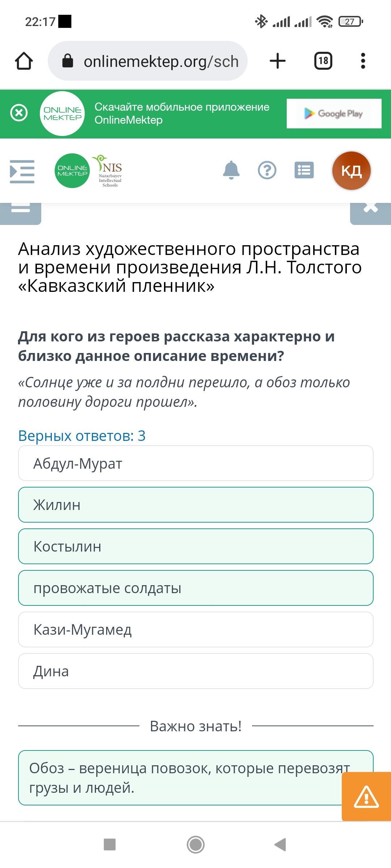Expand the sidebar navigation menu icon
The height and width of the screenshot is (868, 391).
(22, 171)
